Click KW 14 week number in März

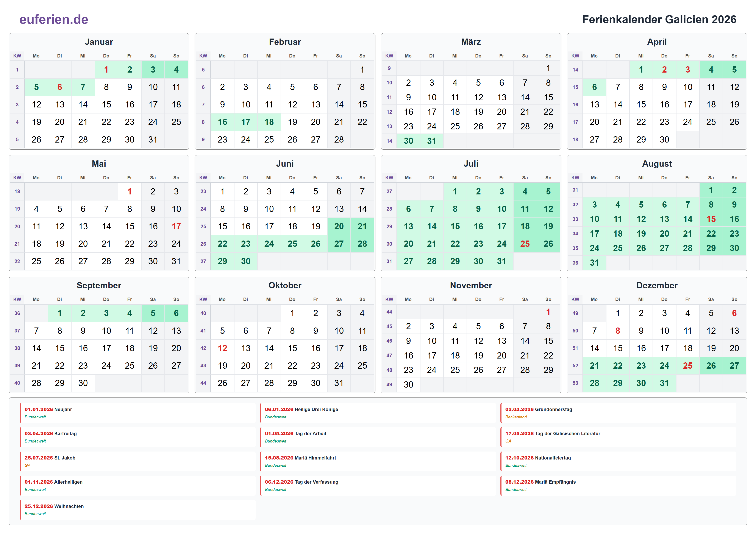(389, 141)
